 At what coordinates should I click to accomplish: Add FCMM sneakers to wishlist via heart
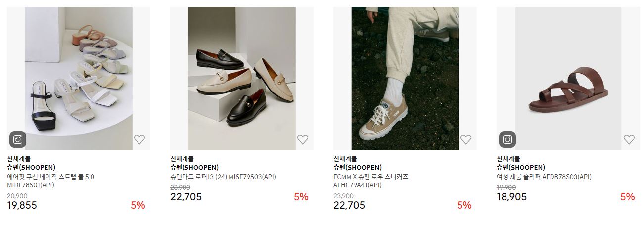pyautogui.click(x=466, y=139)
